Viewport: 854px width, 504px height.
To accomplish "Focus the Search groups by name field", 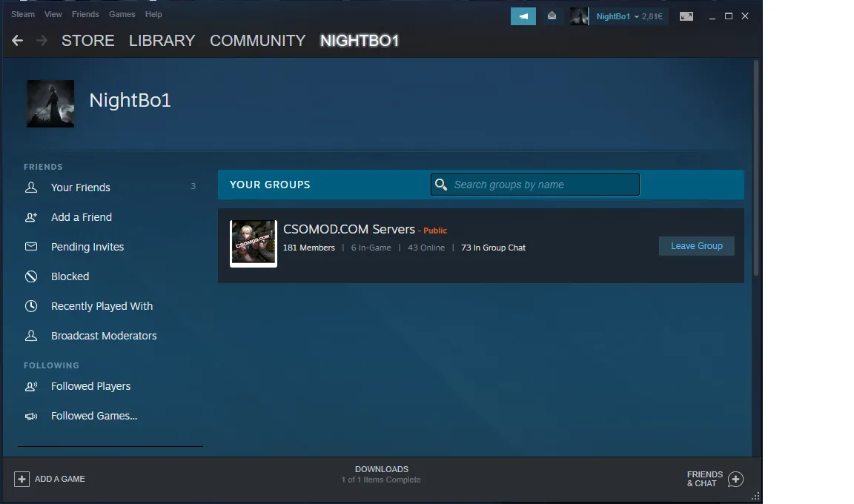I will point(534,185).
